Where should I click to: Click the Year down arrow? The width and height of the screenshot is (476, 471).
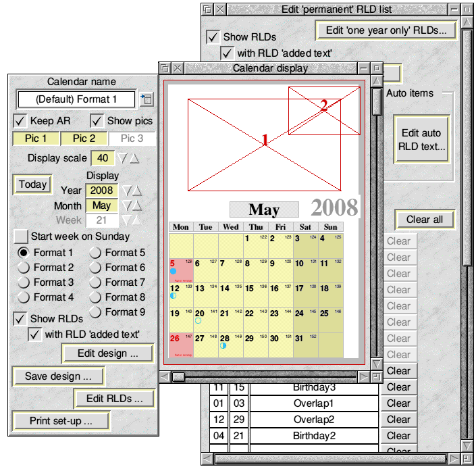pyautogui.click(x=124, y=191)
